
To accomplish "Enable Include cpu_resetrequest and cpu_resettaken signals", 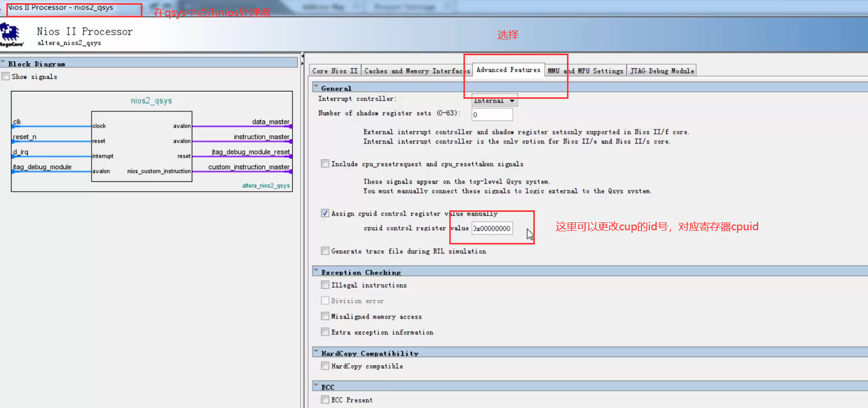I will pyautogui.click(x=325, y=164).
